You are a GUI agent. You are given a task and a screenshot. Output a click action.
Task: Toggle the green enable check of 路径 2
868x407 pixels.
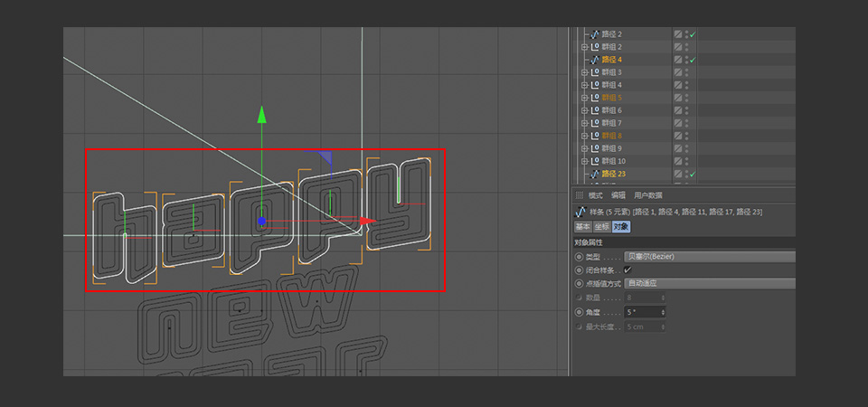[x=693, y=34]
